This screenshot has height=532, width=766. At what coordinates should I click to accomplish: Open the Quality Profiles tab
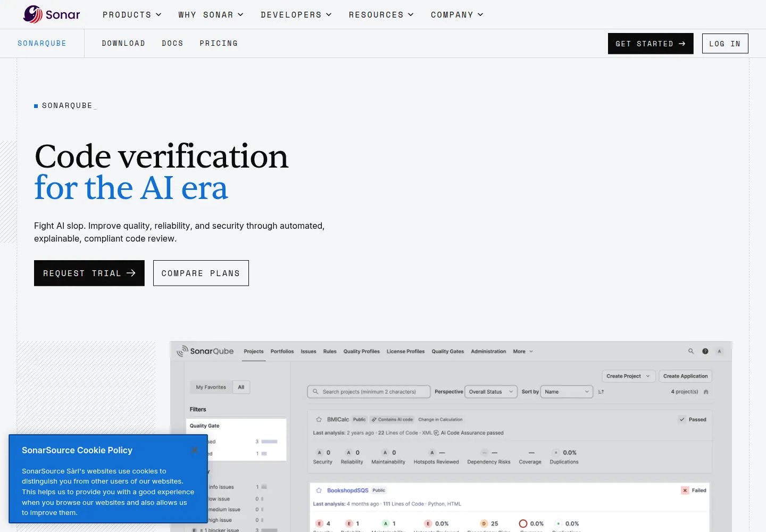point(362,351)
